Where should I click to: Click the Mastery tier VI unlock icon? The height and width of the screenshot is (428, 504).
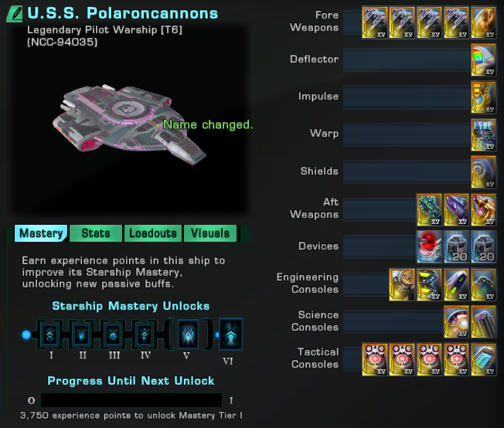coord(230,335)
